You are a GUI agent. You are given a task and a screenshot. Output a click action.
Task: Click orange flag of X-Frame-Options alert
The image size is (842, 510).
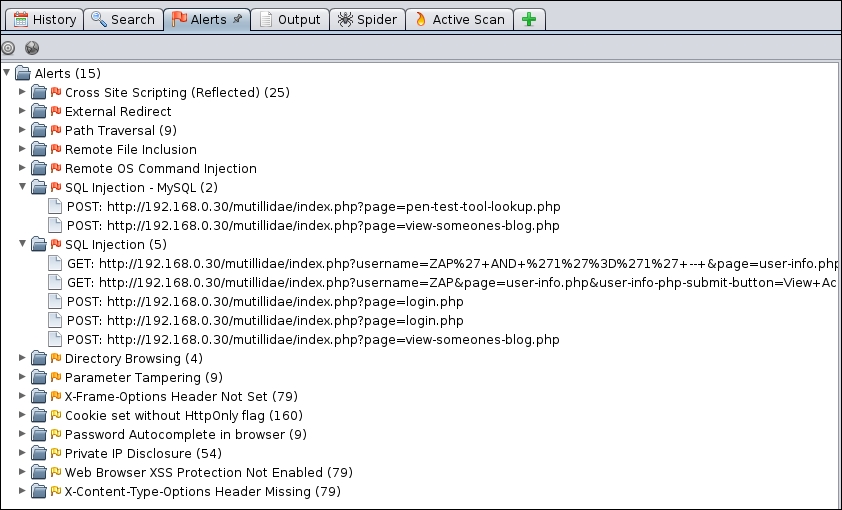[56, 397]
